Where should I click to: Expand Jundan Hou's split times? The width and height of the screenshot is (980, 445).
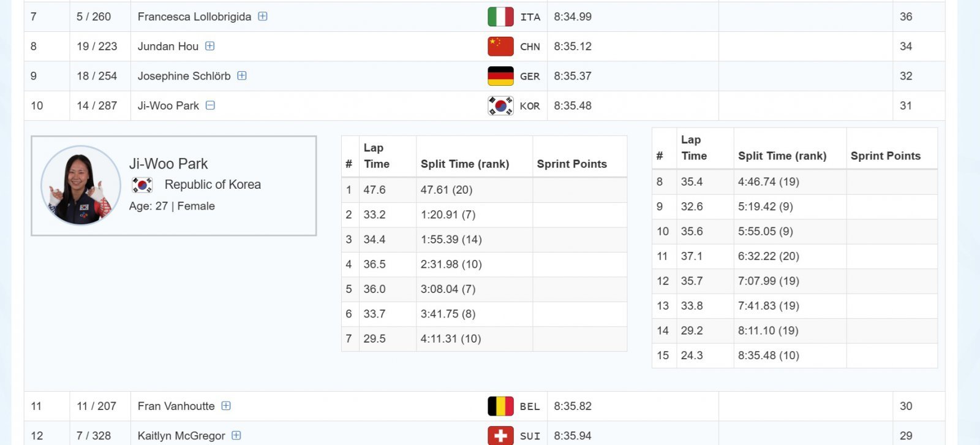click(210, 46)
